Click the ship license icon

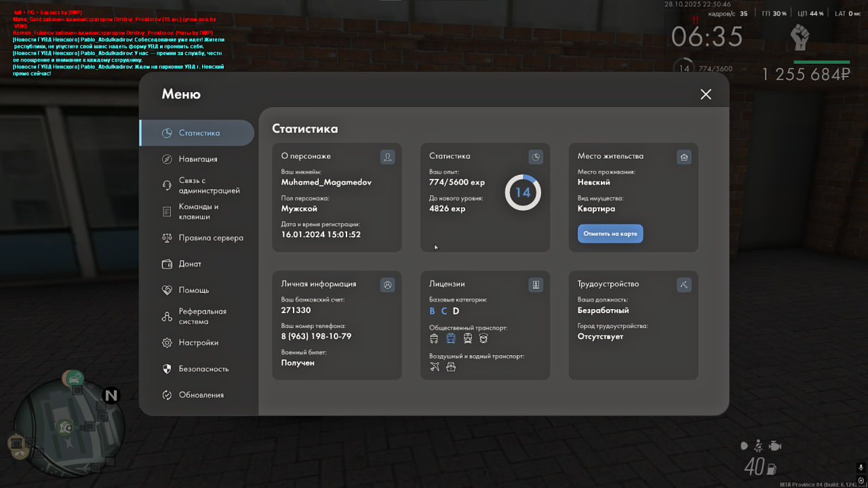pyautogui.click(x=451, y=367)
